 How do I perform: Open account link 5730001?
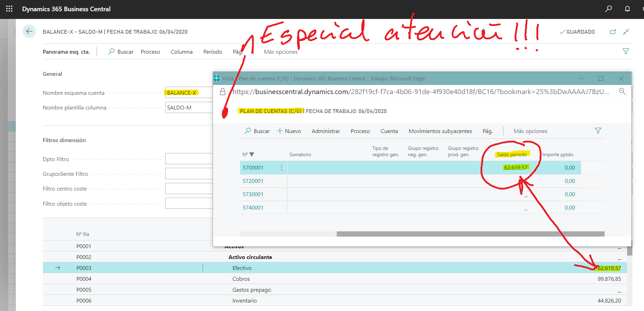pos(253,194)
